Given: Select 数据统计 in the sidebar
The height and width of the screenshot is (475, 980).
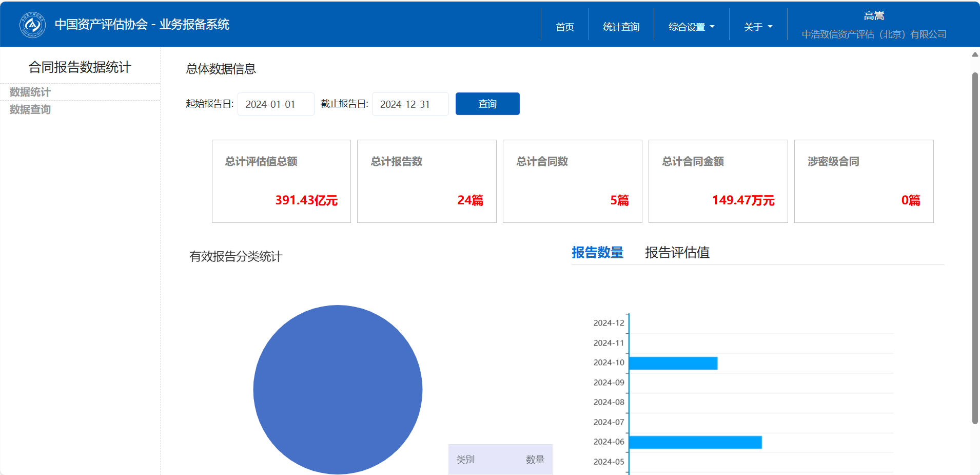Looking at the screenshot, I should pos(30,92).
